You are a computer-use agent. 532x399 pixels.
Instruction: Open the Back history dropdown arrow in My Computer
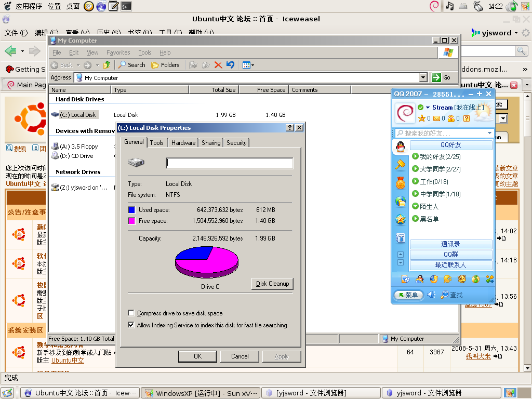pyautogui.click(x=78, y=65)
